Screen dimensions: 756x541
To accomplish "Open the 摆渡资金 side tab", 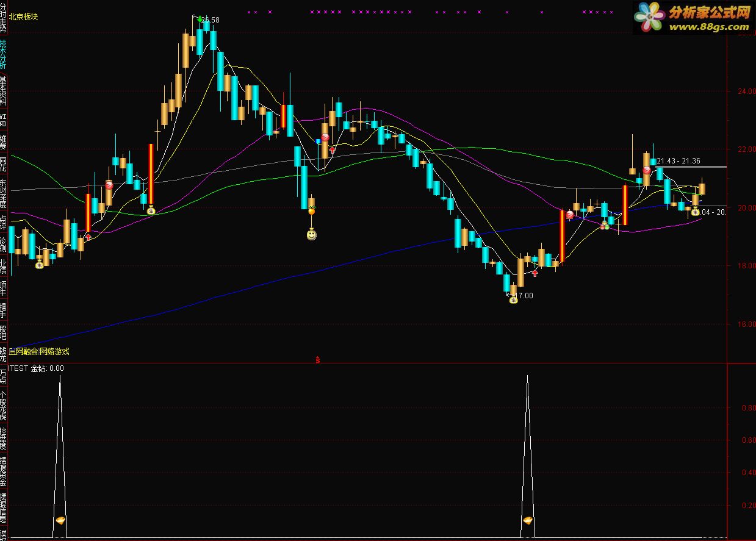I will tap(4, 470).
